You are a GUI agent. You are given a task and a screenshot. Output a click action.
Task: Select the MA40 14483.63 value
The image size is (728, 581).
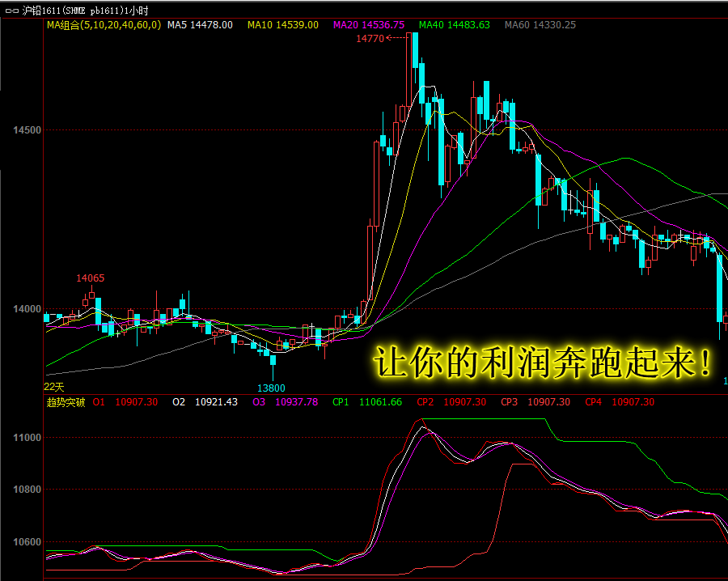454,25
